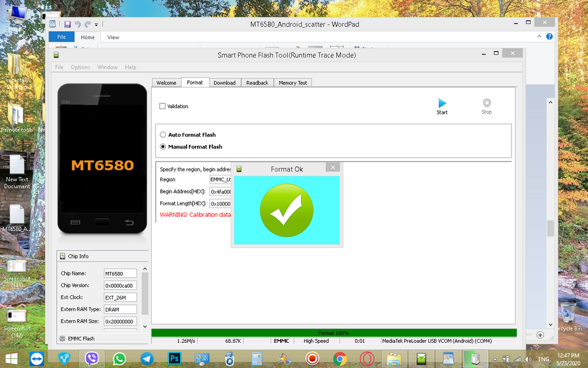
Task: Click the WordPad application icon in its title bar
Action: pyautogui.click(x=52, y=24)
